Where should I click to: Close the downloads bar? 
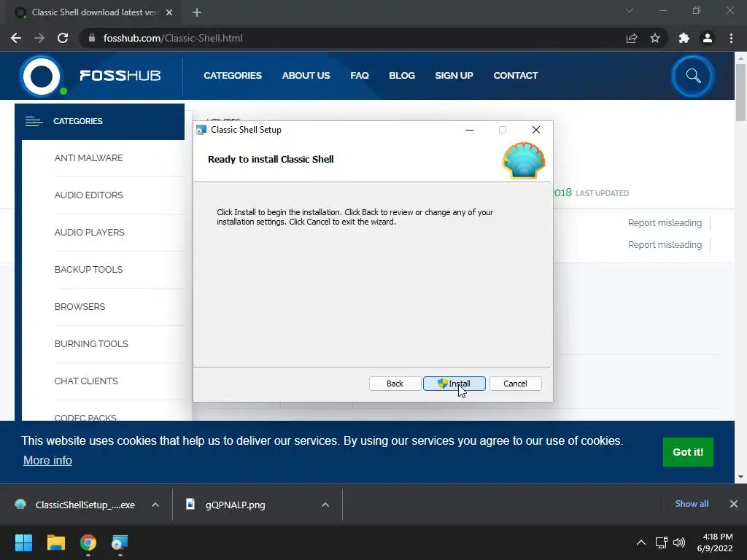(734, 504)
